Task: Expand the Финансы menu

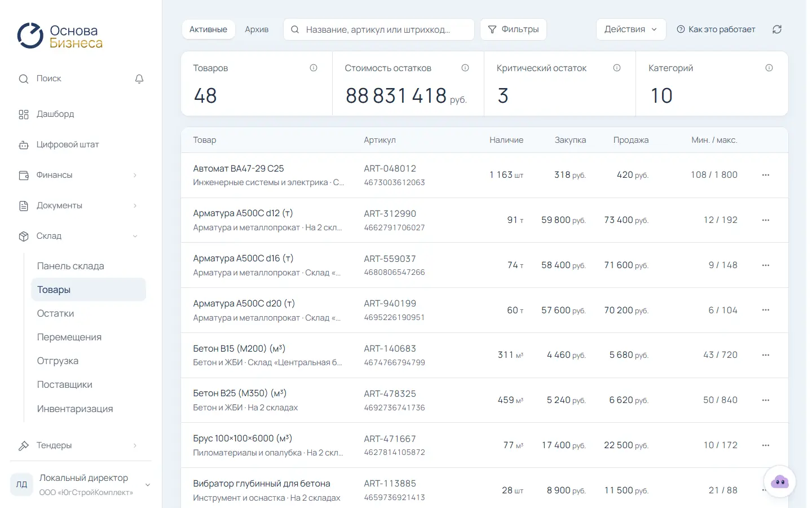Action: 78,175
